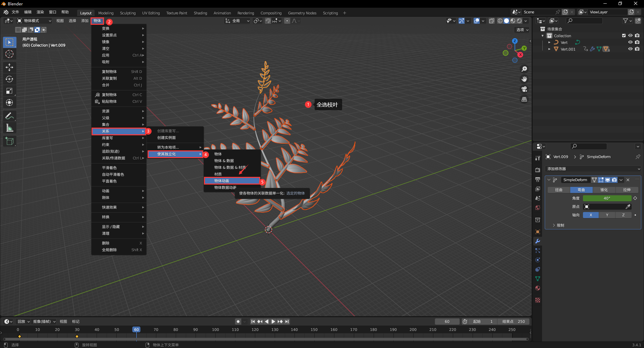Select the Move tool in left toolbar

coord(9,67)
